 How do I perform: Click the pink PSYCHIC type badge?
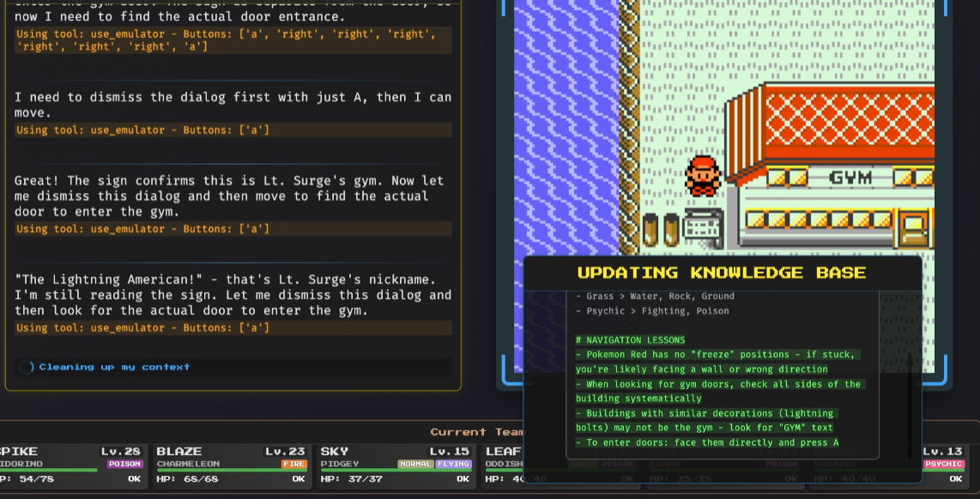(943, 464)
